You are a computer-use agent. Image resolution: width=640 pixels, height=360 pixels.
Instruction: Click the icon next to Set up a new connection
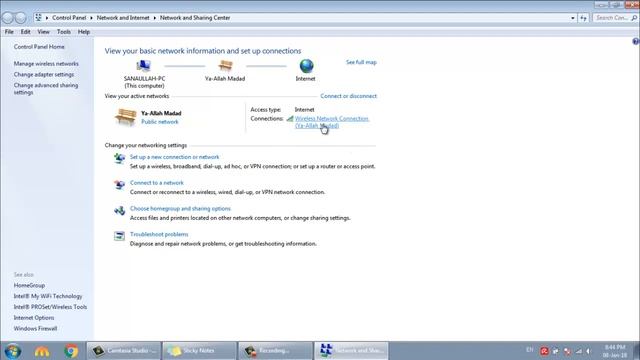coord(119,158)
